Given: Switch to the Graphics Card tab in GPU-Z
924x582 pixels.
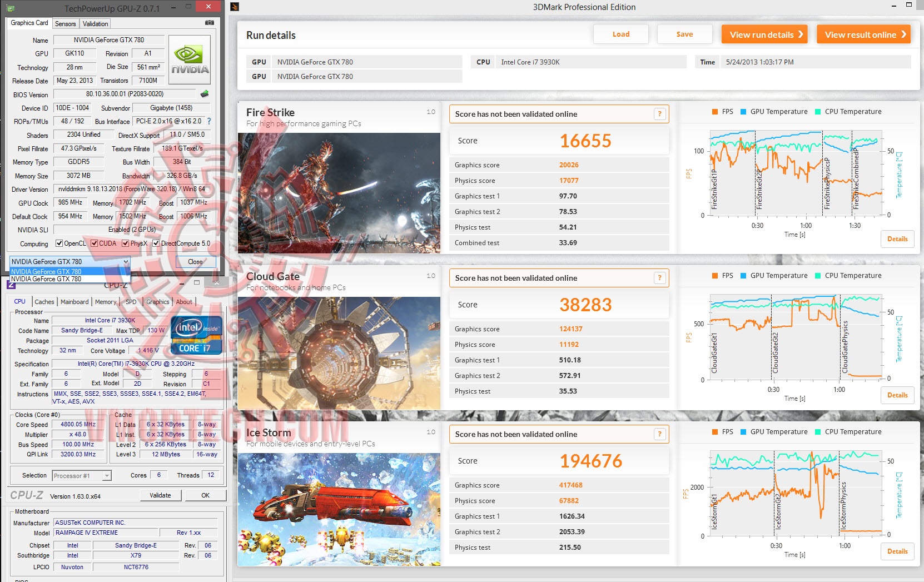Looking at the screenshot, I should coord(29,23).
